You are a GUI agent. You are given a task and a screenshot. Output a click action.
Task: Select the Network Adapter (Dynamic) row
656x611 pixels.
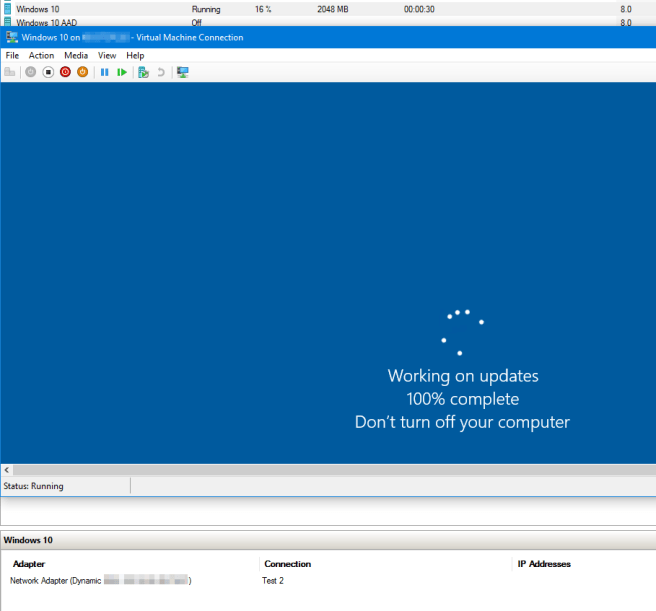click(100, 580)
